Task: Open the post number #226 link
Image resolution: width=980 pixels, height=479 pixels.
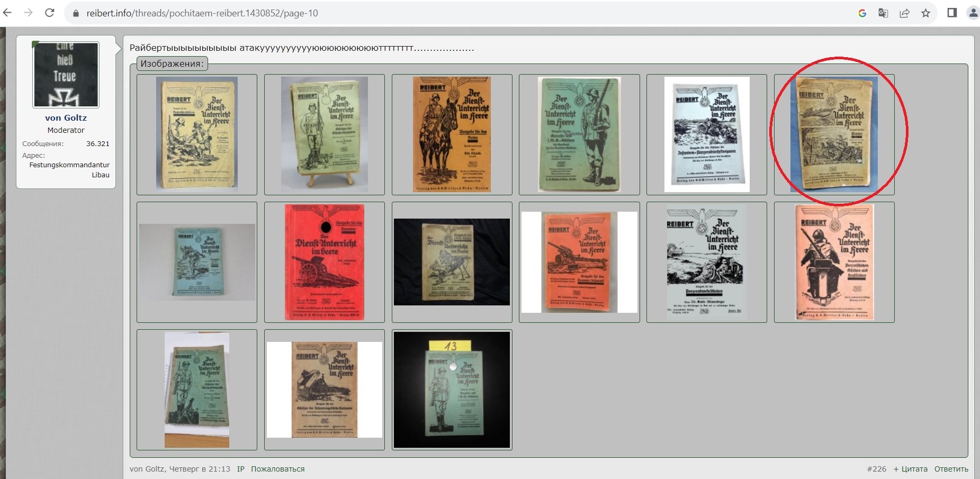Action: [x=876, y=469]
